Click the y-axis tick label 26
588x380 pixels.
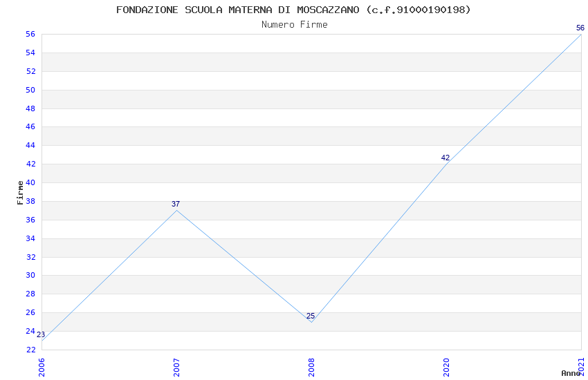pos(30,312)
